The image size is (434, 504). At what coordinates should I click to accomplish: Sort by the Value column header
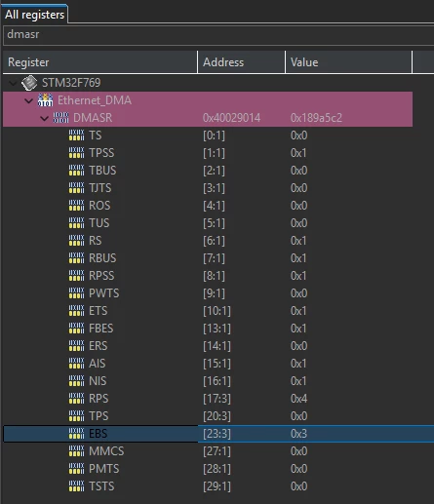348,62
